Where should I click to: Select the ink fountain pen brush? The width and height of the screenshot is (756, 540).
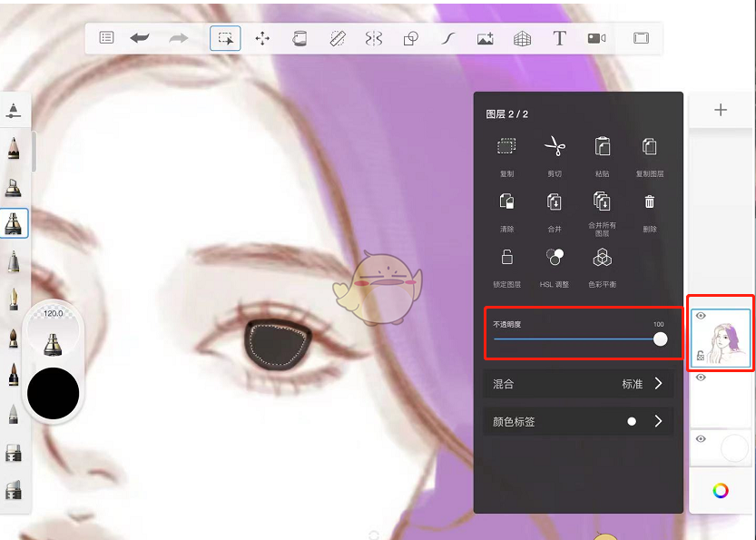(14, 299)
